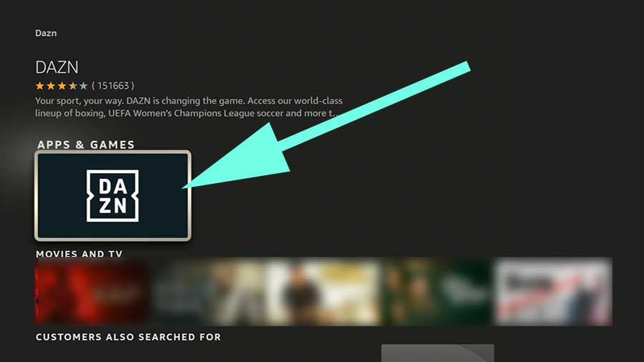This screenshot has width=644, height=362.
Task: Click the Apps & Games heading
Action: [86, 145]
